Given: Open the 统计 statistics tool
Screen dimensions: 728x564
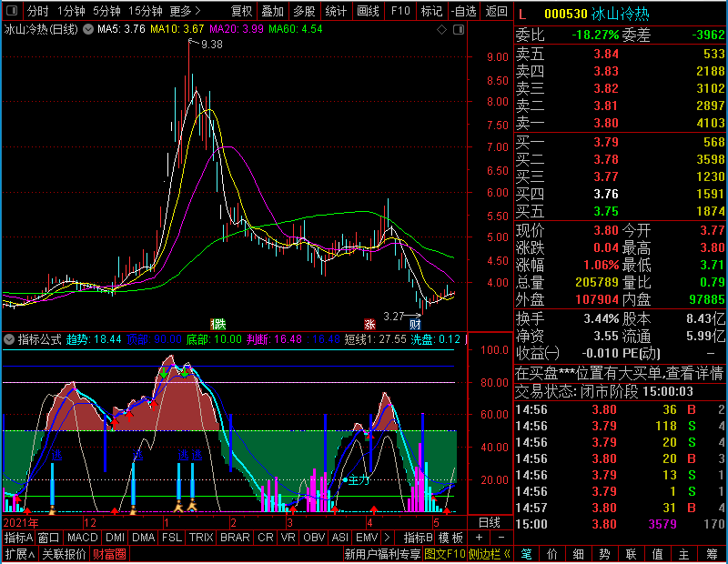Looking at the screenshot, I should point(336,11).
